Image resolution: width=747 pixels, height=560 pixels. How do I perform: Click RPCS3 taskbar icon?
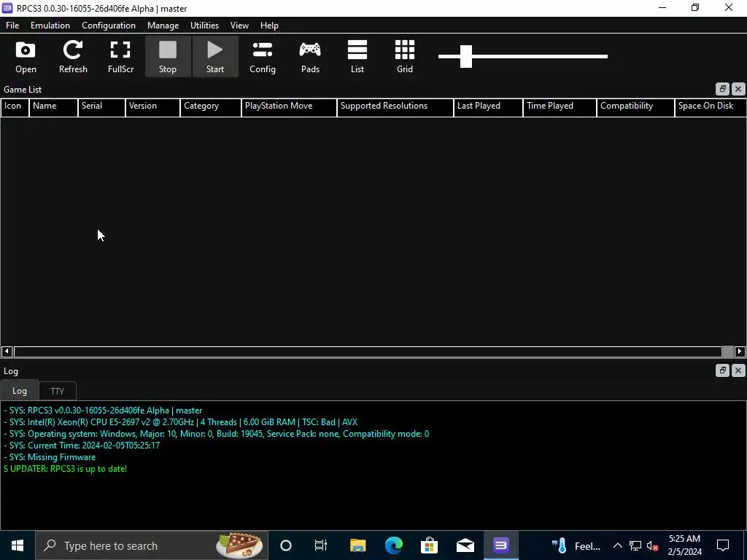[x=500, y=545]
